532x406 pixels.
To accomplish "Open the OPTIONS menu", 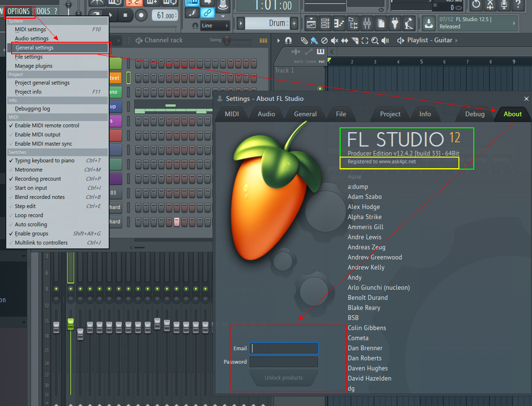I will tap(18, 11).
